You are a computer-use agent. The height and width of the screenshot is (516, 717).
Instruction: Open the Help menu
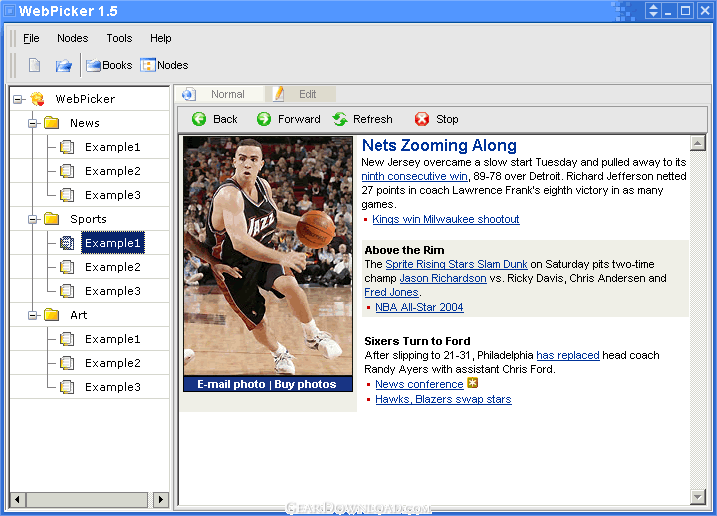pyautogui.click(x=161, y=38)
